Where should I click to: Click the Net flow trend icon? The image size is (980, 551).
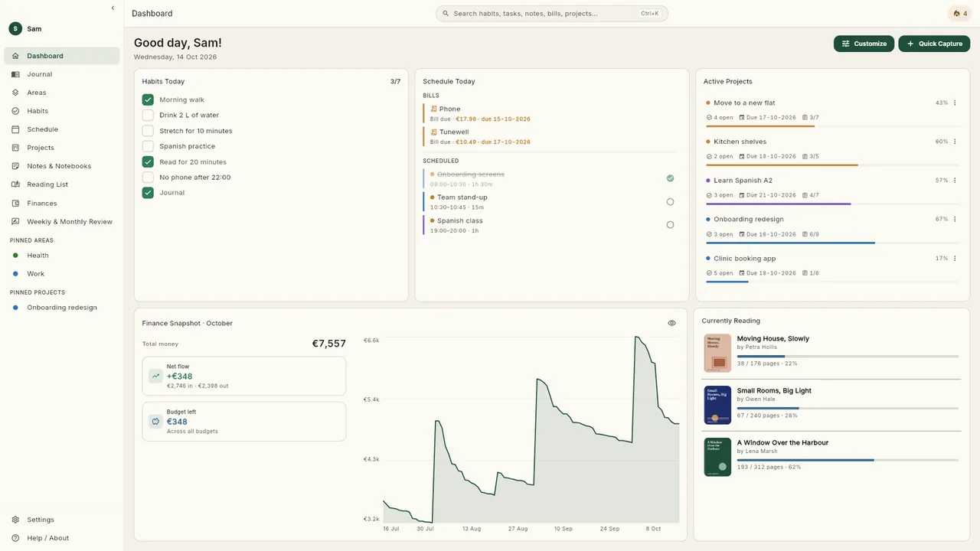click(156, 376)
